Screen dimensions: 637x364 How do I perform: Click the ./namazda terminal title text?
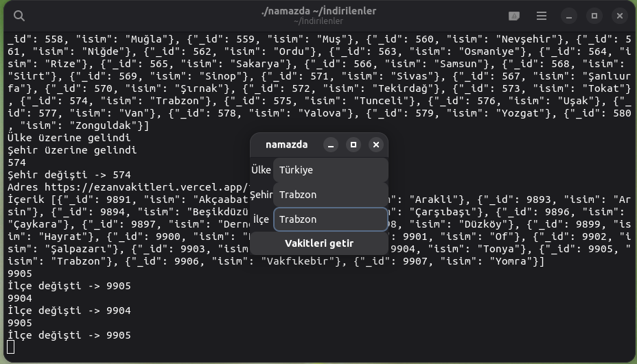(318, 12)
